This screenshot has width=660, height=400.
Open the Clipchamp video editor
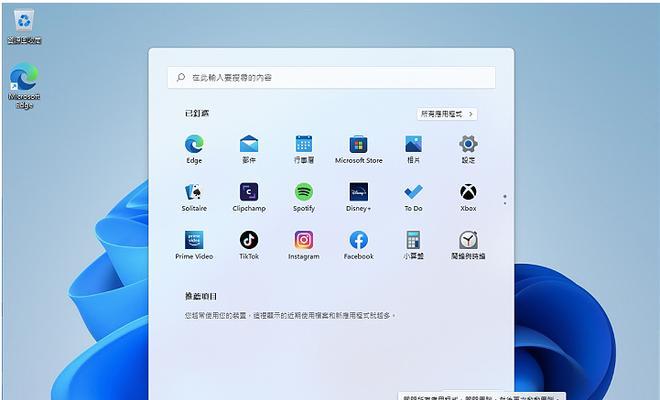[x=249, y=197]
